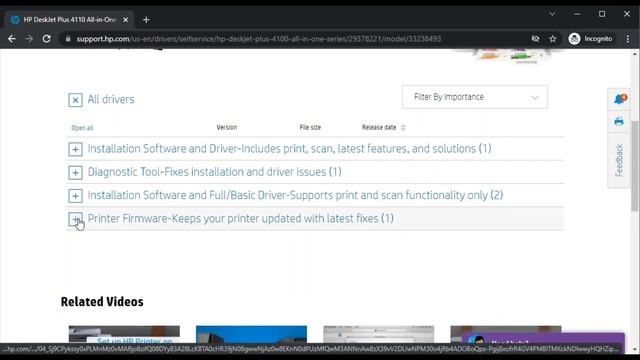
Task: Select the HP DeskJet Plus 4110 tab
Action: point(69,20)
